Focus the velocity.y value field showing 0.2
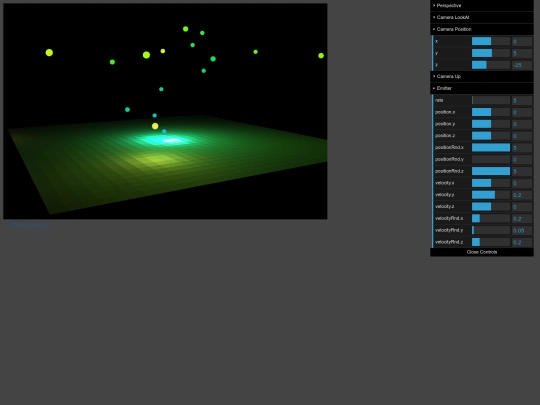This screenshot has height=405, width=540. tap(522, 195)
